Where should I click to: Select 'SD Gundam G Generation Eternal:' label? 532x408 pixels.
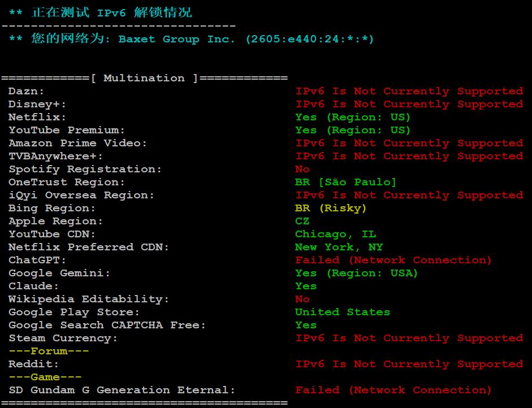point(122,390)
